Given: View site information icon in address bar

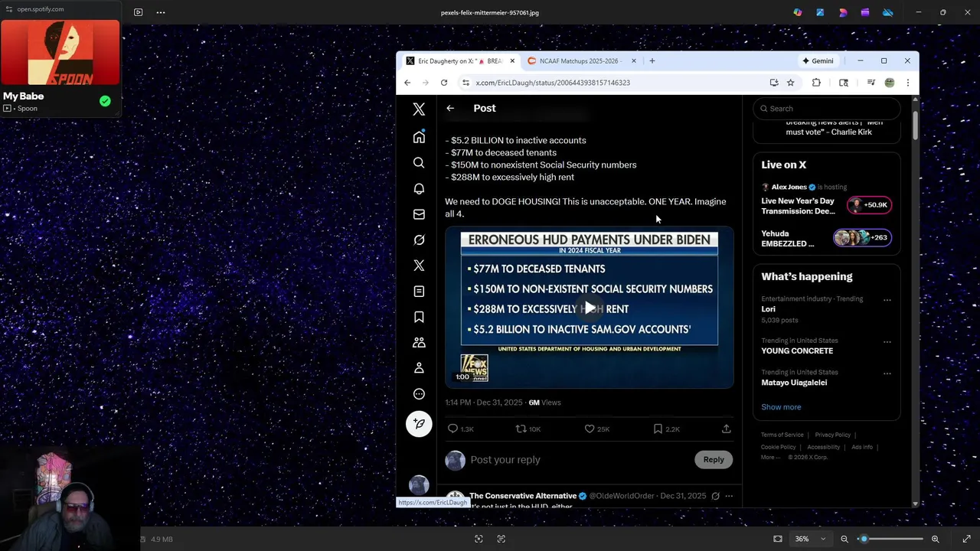Looking at the screenshot, I should [465, 83].
